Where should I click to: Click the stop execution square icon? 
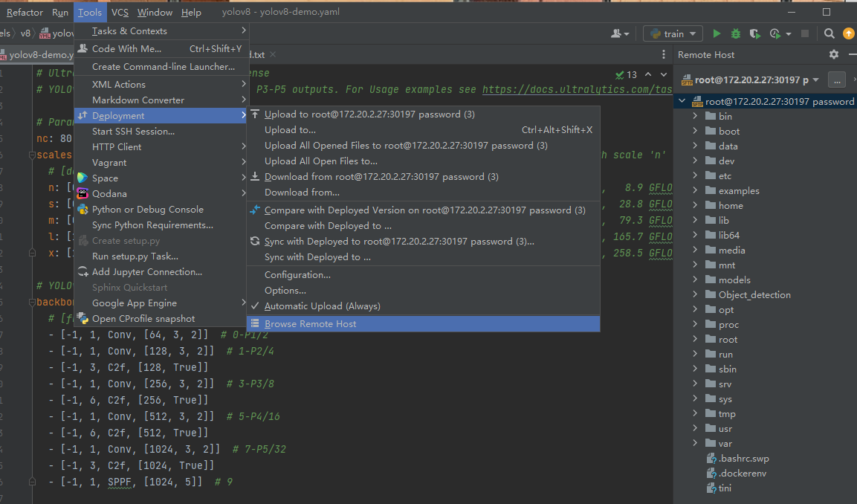coord(804,34)
